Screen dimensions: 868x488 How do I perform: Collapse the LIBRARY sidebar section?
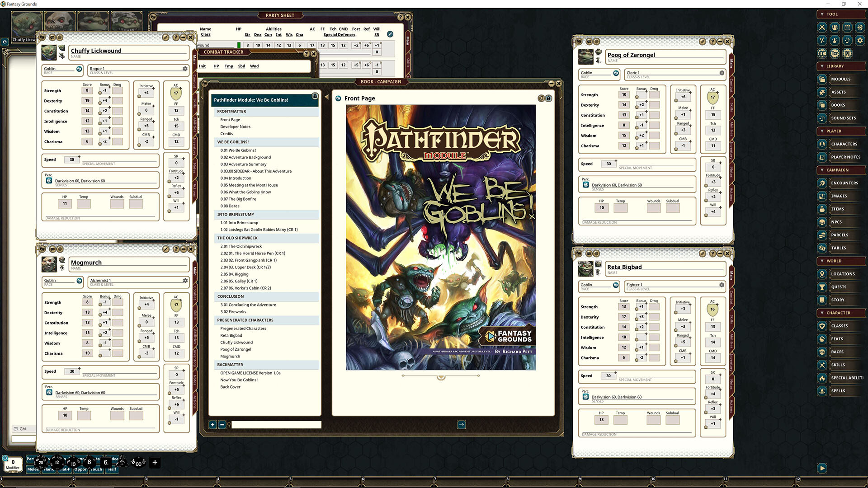(x=824, y=66)
